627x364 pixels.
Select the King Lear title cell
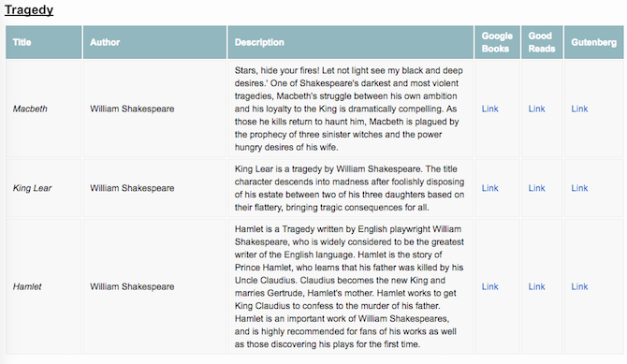44,188
